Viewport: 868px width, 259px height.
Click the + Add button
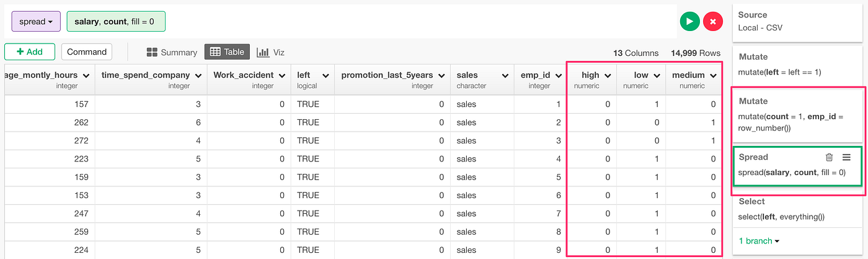[29, 52]
